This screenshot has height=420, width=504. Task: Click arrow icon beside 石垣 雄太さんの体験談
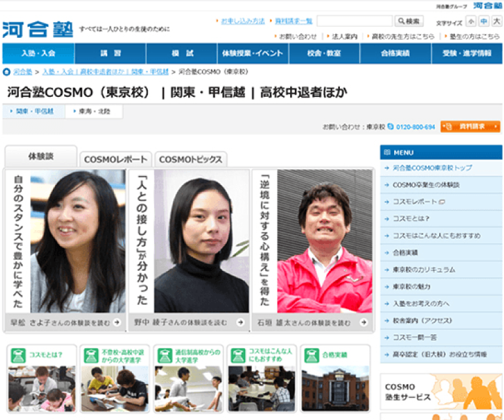363,323
